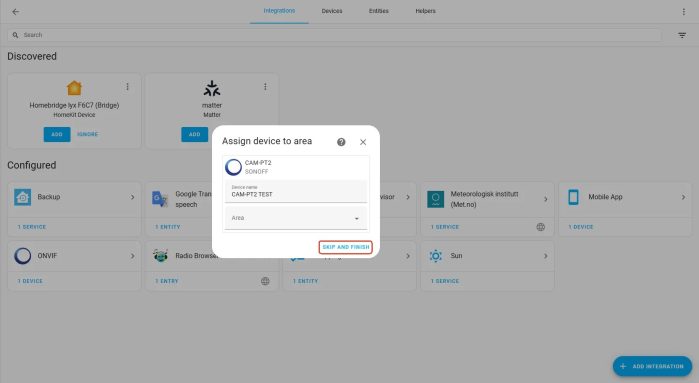Click the Homebridge house icon

(x=74, y=88)
